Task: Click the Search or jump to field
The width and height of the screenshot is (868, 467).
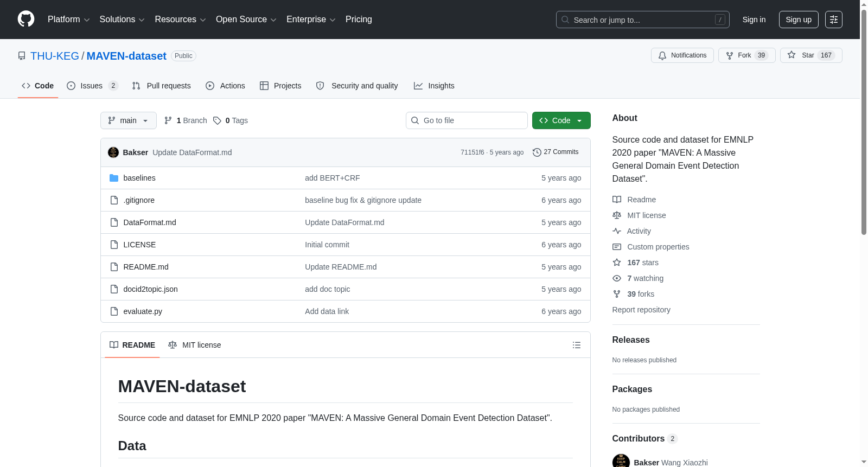Action: tap(643, 20)
